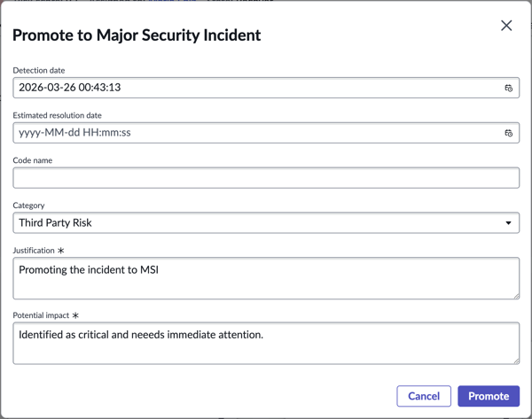Close the Promote to Major Security Incident dialog
Viewport: 532px width, 419px height.
click(x=506, y=26)
